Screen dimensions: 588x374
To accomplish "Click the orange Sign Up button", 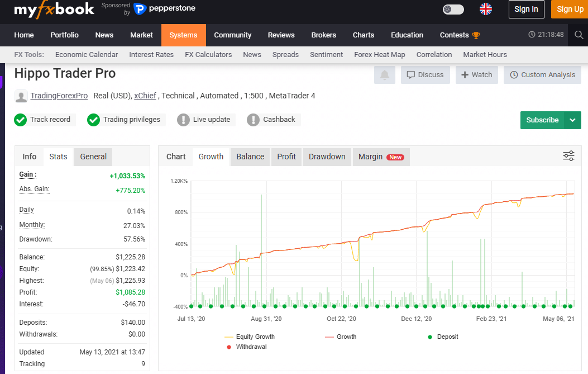I will click(570, 9).
